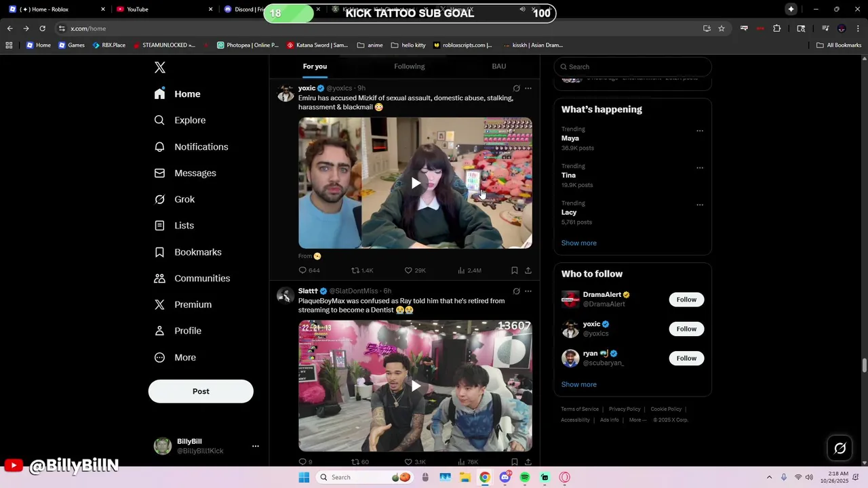
Task: Show more under Who to follow
Action: click(579, 384)
